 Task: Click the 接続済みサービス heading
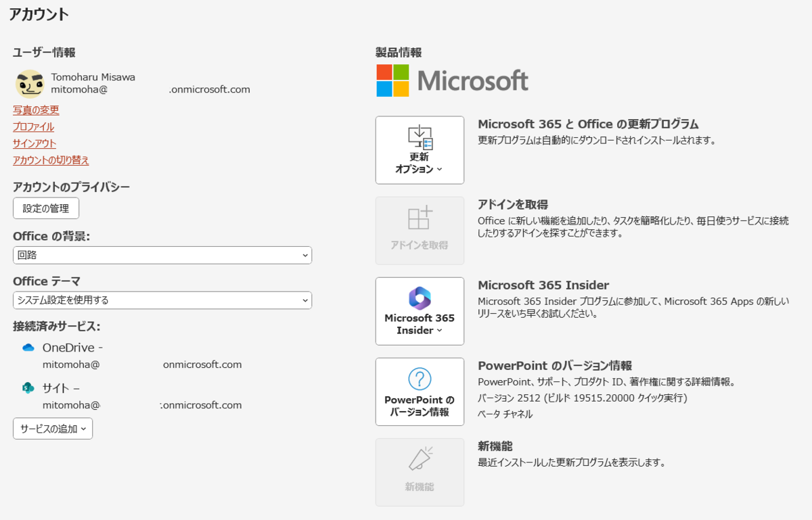pos(57,326)
